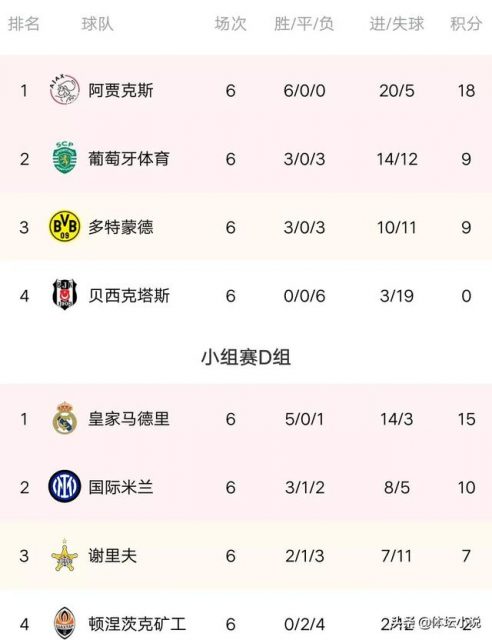
Task: Click the 胜/平/负 column header
Action: click(304, 24)
